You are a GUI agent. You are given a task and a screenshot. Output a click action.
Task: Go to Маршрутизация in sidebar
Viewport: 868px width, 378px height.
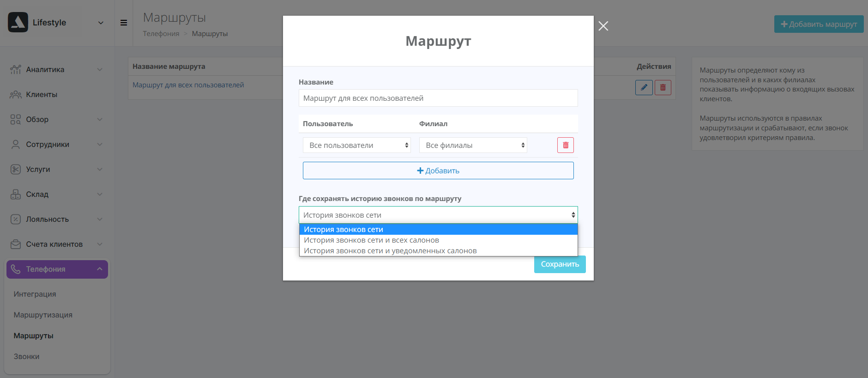pyautogui.click(x=43, y=315)
